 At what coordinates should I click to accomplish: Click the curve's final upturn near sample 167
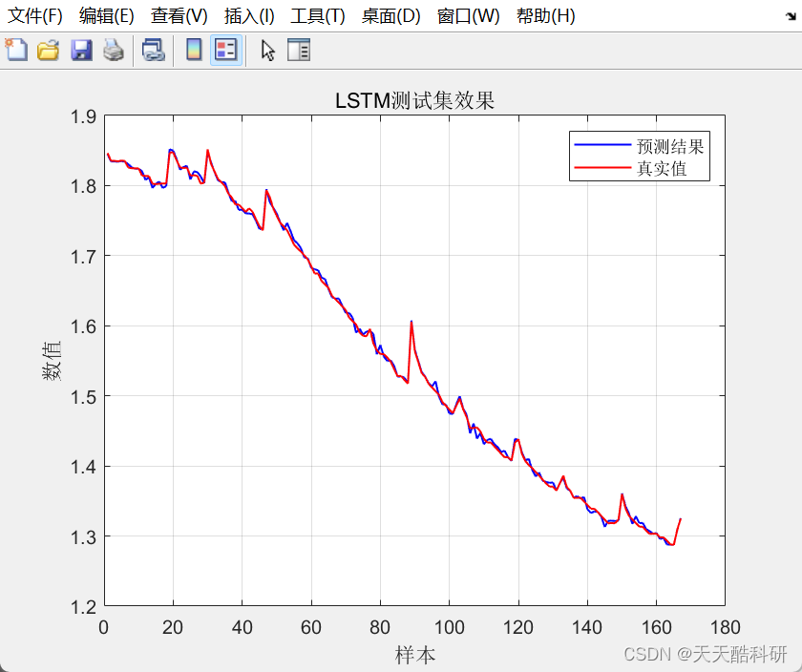tap(680, 519)
